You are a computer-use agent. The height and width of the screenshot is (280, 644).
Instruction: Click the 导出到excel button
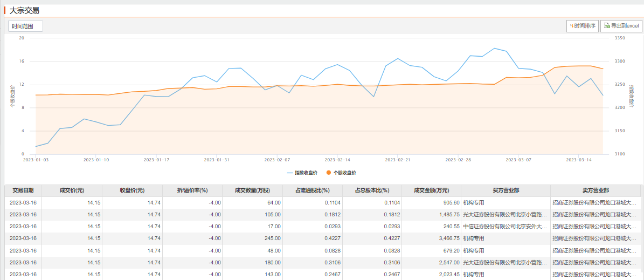pyautogui.click(x=621, y=26)
